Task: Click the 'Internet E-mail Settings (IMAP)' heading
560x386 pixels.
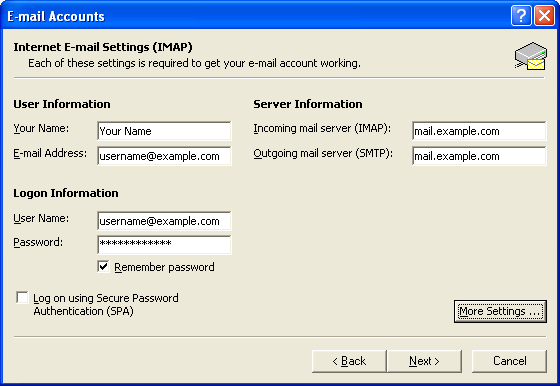Action: pyautogui.click(x=103, y=47)
